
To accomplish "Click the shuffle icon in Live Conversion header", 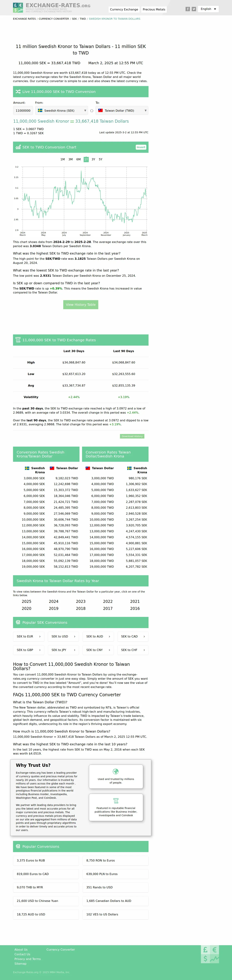I will point(18,92).
